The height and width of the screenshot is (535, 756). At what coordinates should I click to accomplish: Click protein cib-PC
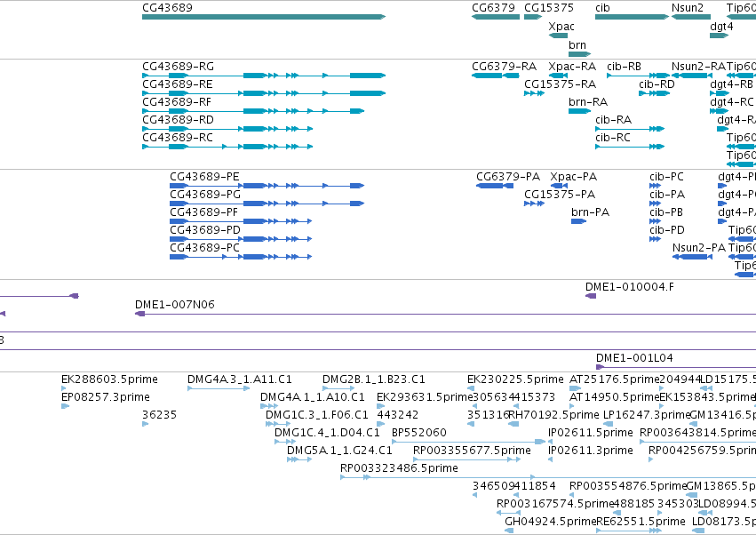[x=655, y=186]
